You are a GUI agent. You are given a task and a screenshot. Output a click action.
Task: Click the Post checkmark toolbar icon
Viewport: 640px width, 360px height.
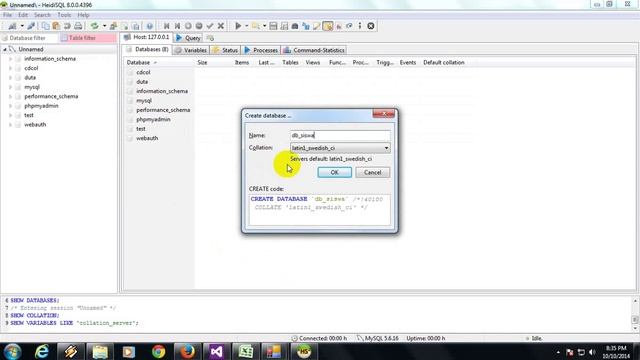point(210,26)
